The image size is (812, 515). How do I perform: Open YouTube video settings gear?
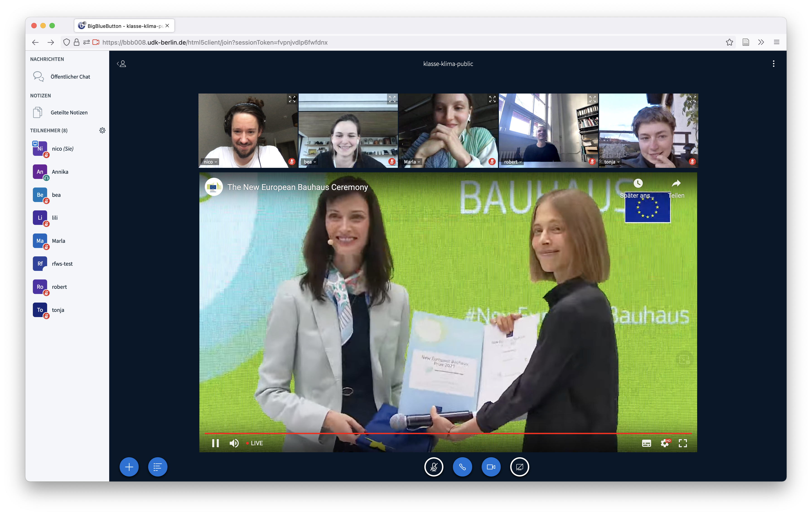[x=665, y=443]
